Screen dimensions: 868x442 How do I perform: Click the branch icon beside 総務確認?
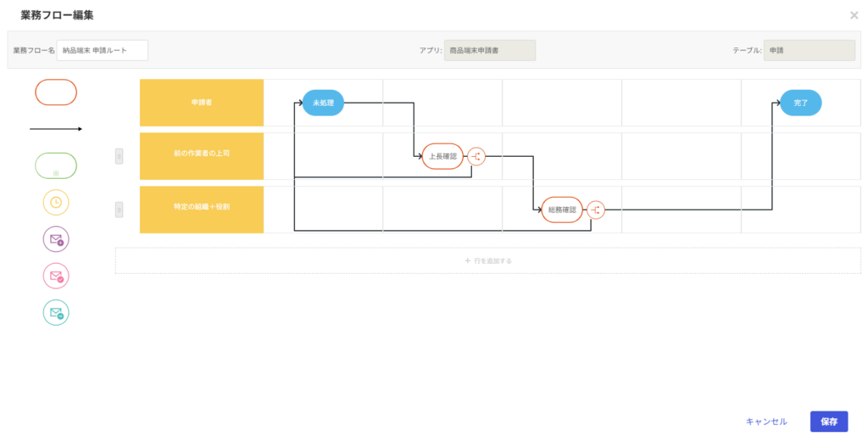point(596,210)
